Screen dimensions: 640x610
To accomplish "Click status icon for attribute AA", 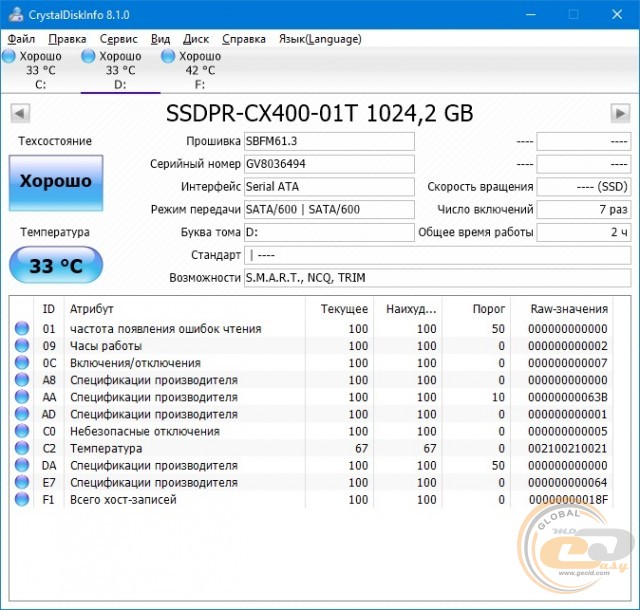I will pyautogui.click(x=22, y=397).
